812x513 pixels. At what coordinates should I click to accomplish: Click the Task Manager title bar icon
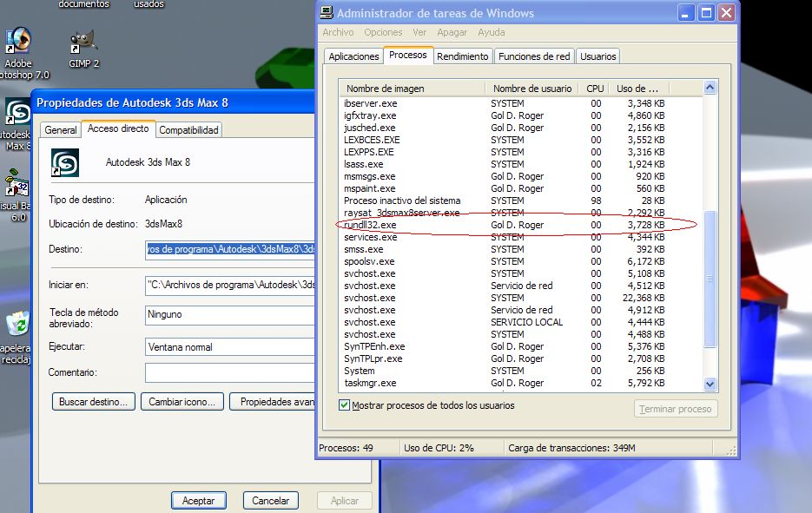327,12
